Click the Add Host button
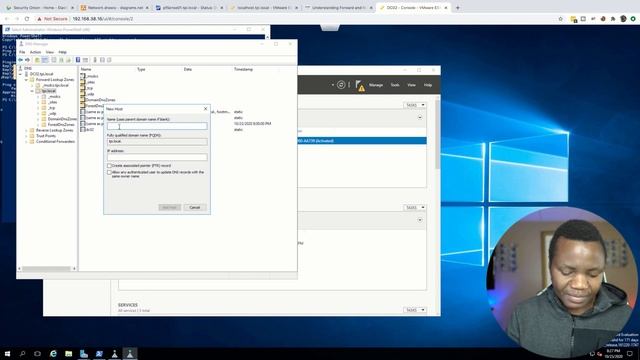The image size is (640, 360). pyautogui.click(x=169, y=207)
